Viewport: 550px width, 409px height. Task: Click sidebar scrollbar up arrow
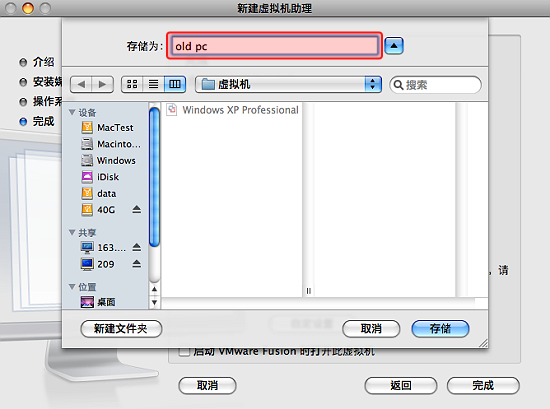tap(154, 289)
